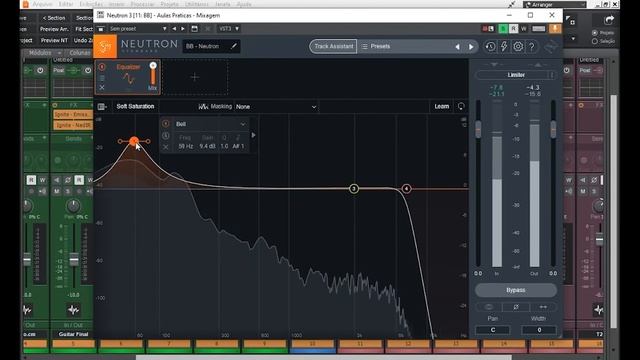The height and width of the screenshot is (360, 640).
Task: Open Neutron settings gear icon
Action: [x=518, y=47]
